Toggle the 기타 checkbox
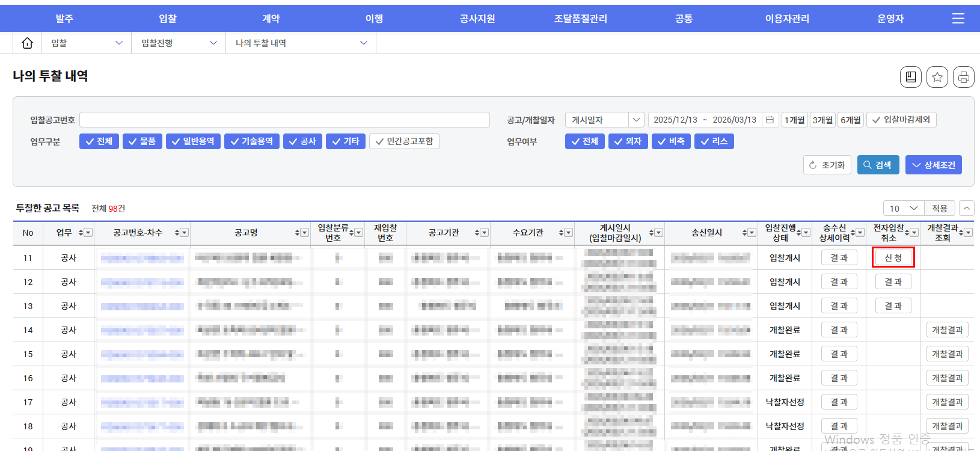This screenshot has height=451, width=980. click(345, 141)
